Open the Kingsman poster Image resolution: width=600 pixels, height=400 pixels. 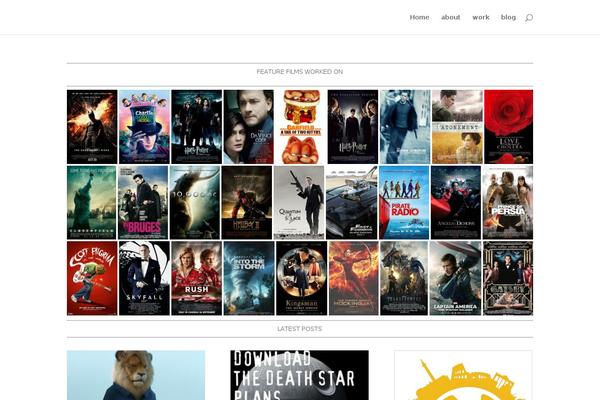click(x=302, y=278)
